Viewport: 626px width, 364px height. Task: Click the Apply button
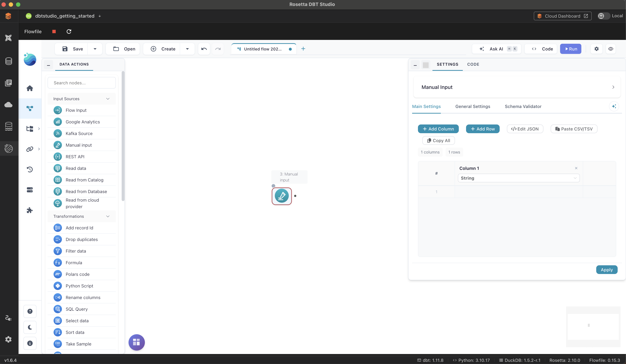click(607, 270)
